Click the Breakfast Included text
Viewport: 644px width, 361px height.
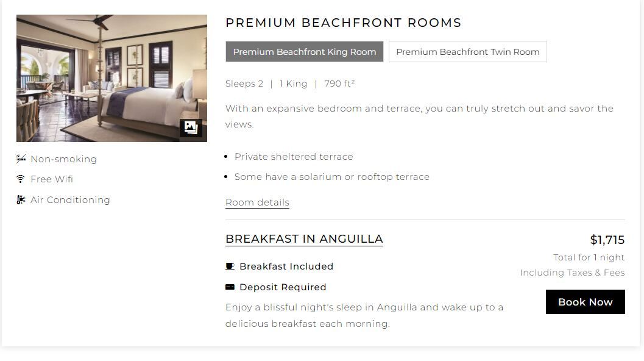(286, 266)
